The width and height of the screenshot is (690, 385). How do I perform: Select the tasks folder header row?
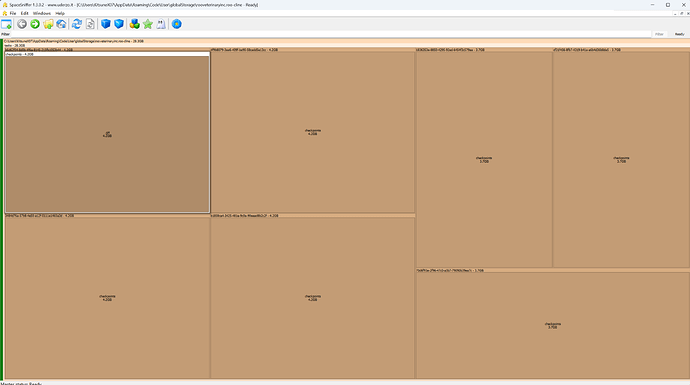[x=347, y=45]
